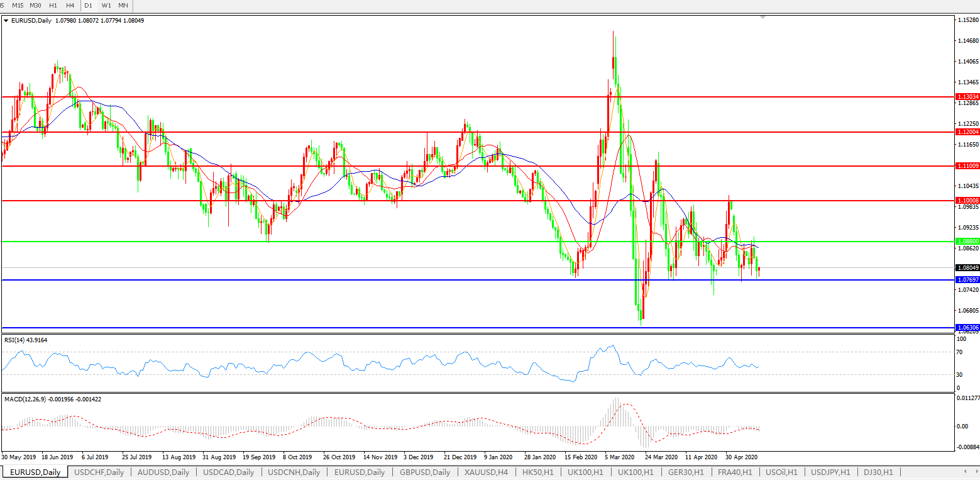980x480 pixels.
Task: Choose the W1 weekly timeframe
Action: pyautogui.click(x=106, y=5)
